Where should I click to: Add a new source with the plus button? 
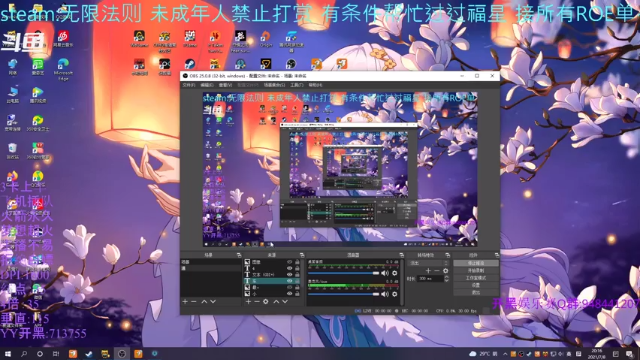[248, 302]
